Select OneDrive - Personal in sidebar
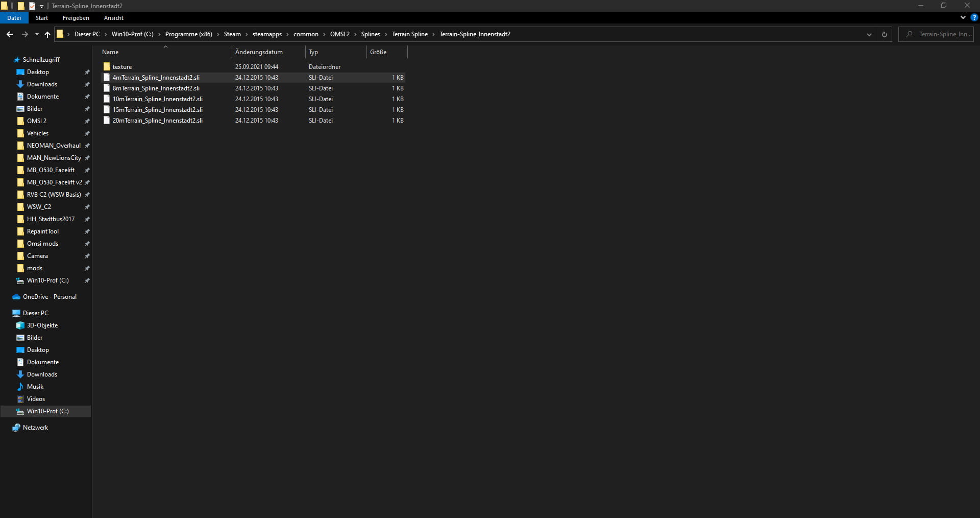This screenshot has width=980, height=518. pyautogui.click(x=50, y=297)
